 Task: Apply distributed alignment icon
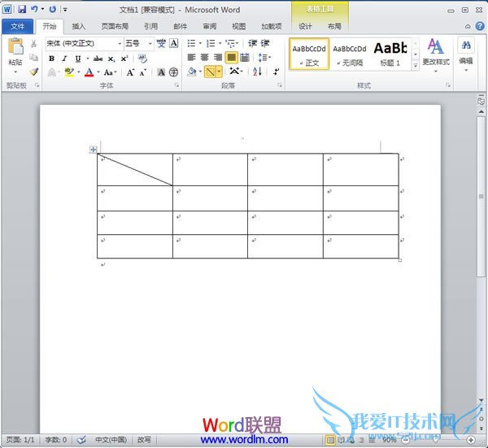[245, 57]
